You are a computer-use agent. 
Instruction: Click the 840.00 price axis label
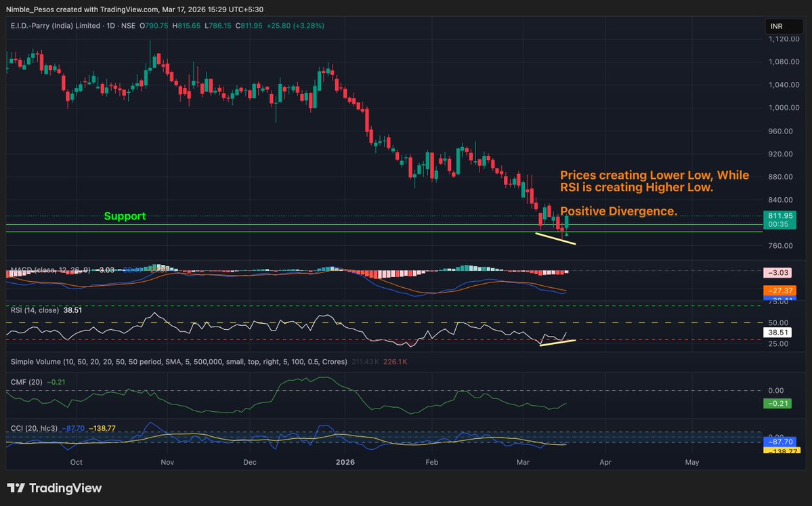[x=780, y=200]
